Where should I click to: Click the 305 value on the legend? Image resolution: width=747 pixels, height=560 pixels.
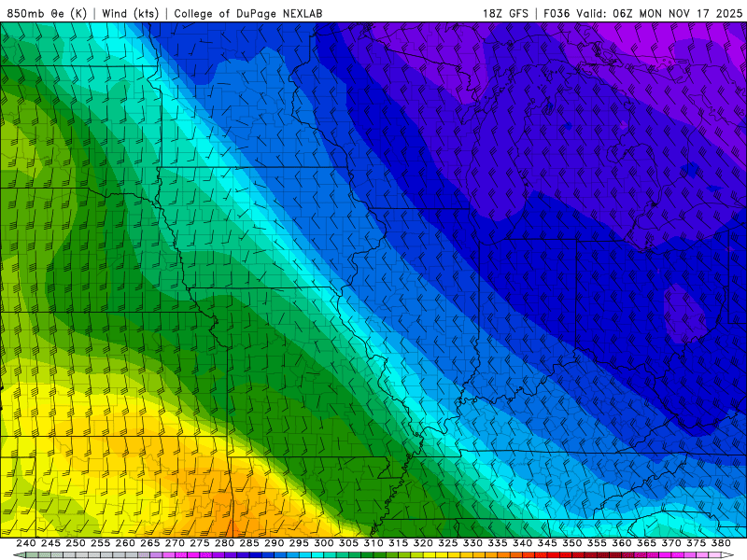[x=348, y=543]
